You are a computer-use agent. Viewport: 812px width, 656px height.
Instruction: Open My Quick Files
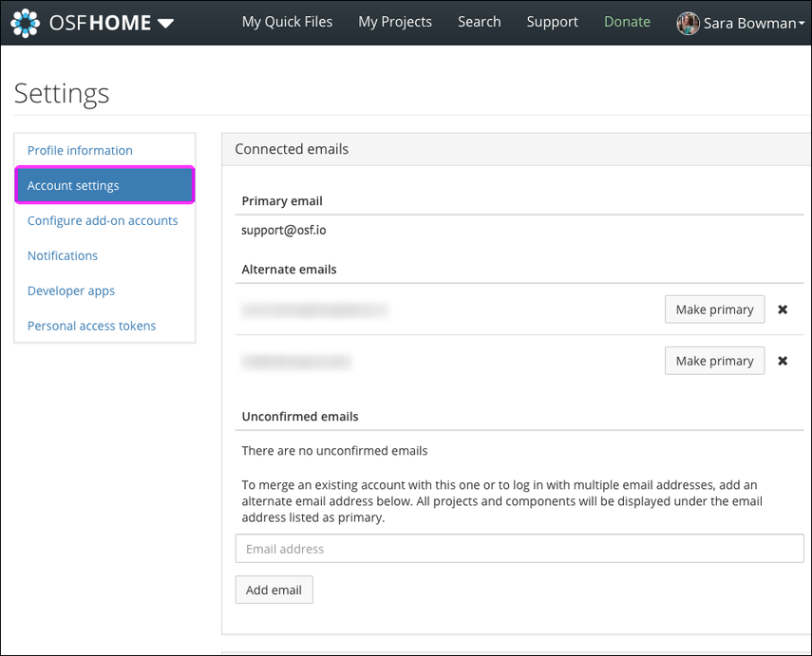click(287, 22)
